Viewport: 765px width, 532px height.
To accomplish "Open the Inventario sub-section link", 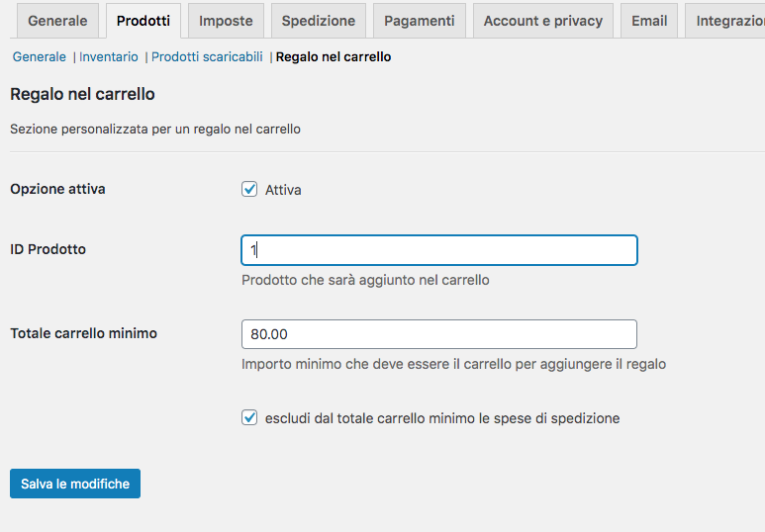I will pos(108,57).
